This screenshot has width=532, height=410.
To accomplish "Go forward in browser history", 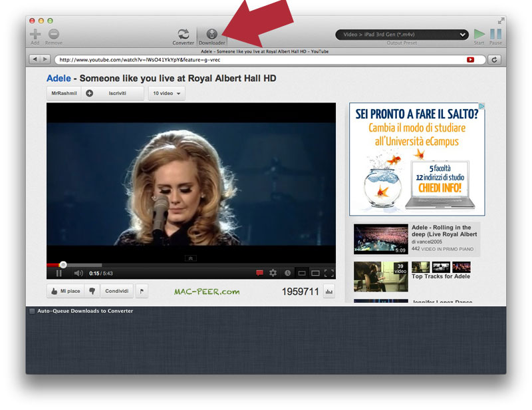I will 45,59.
